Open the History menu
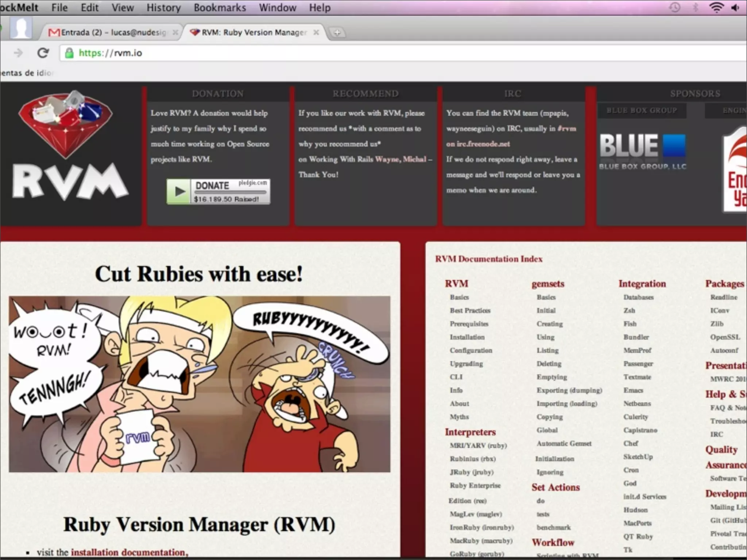 point(163,8)
